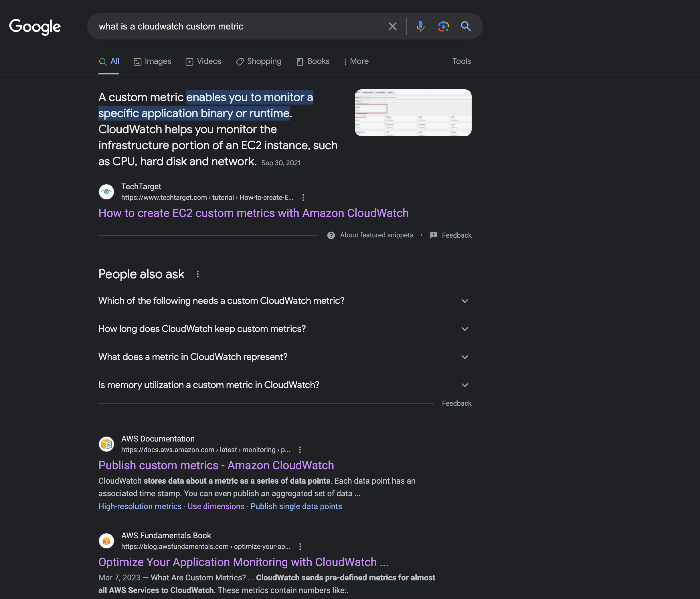Go to Google homepage via logo
This screenshot has height=599, width=700.
35,27
